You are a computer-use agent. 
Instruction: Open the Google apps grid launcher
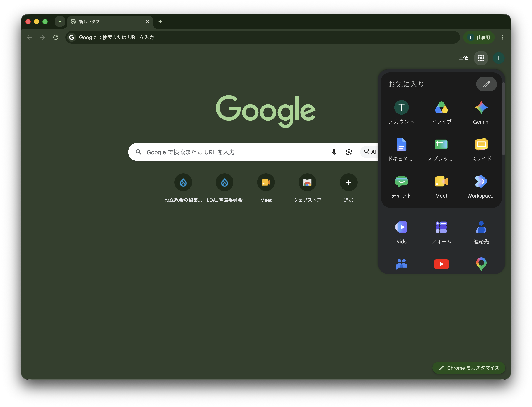click(481, 58)
